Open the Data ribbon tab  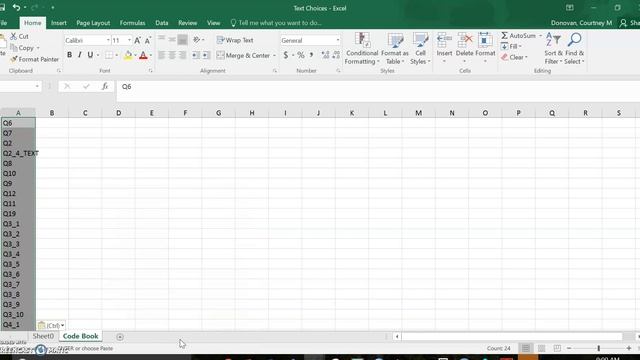click(162, 23)
